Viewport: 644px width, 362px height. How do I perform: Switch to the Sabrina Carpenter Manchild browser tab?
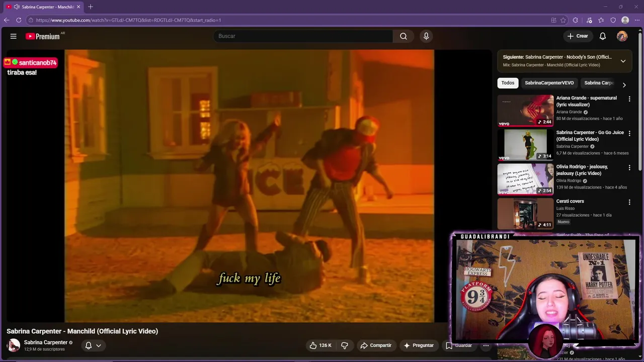[x=44, y=7]
